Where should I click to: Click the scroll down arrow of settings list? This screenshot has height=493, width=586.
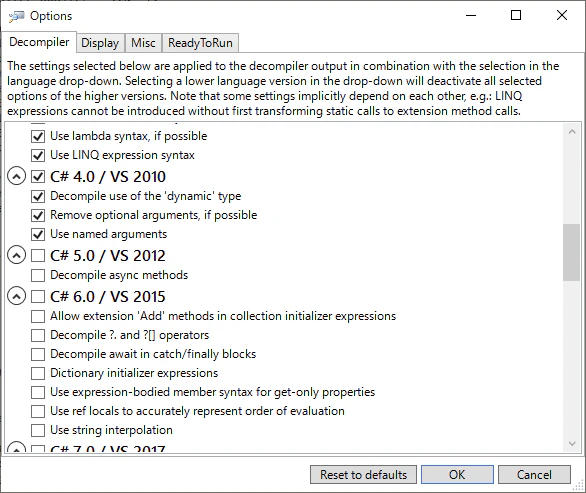(572, 444)
